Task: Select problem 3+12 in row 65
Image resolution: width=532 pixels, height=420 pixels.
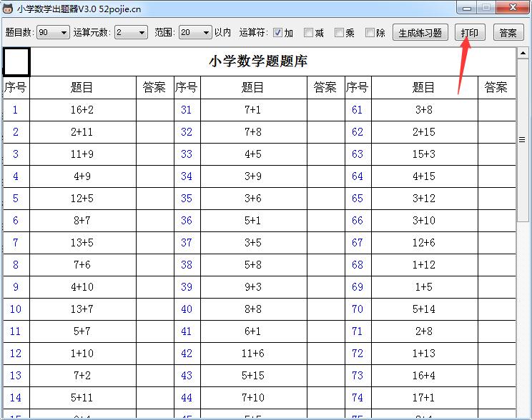Action: (425, 199)
